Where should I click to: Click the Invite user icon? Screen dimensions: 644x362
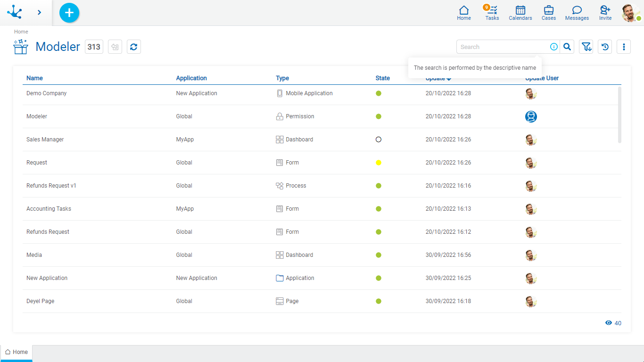tap(605, 13)
